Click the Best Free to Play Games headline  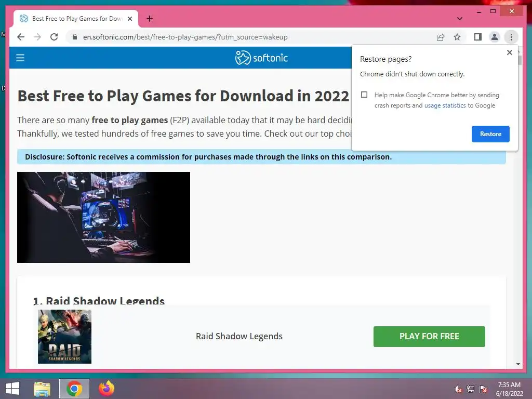[183, 96]
